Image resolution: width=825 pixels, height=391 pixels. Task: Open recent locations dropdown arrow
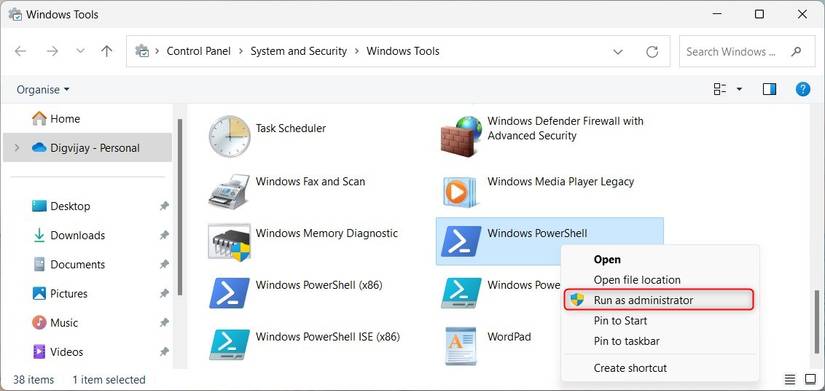(81, 51)
